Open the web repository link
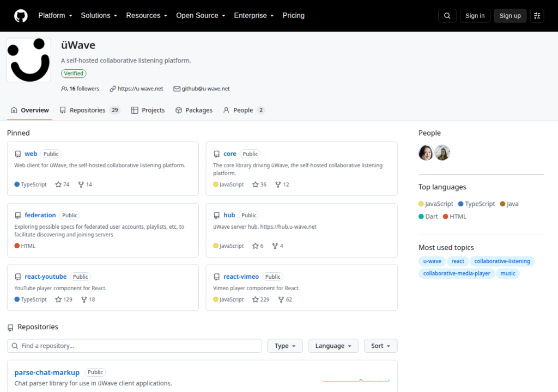This screenshot has height=392, width=558. click(31, 154)
